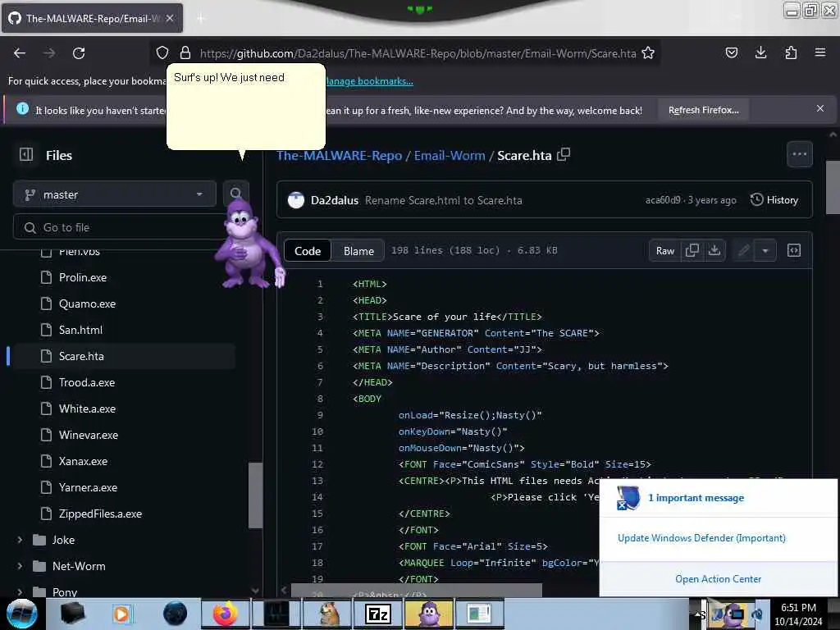The height and width of the screenshot is (630, 840).
Task: Open the master branch dropdown
Action: (x=114, y=194)
